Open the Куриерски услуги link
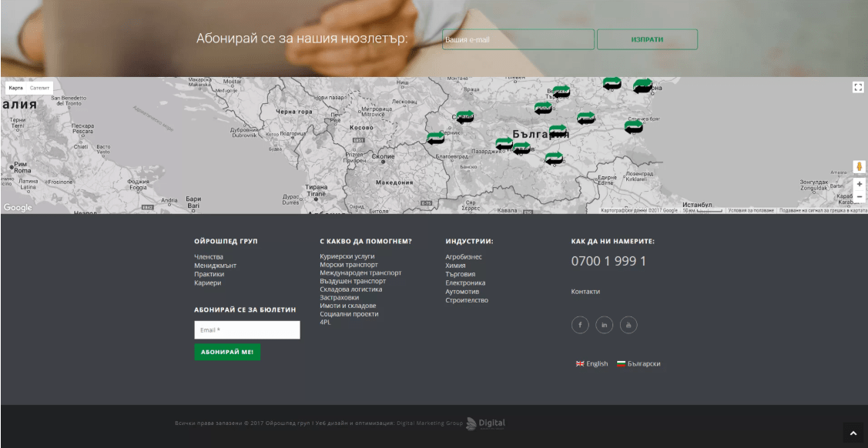 (347, 256)
